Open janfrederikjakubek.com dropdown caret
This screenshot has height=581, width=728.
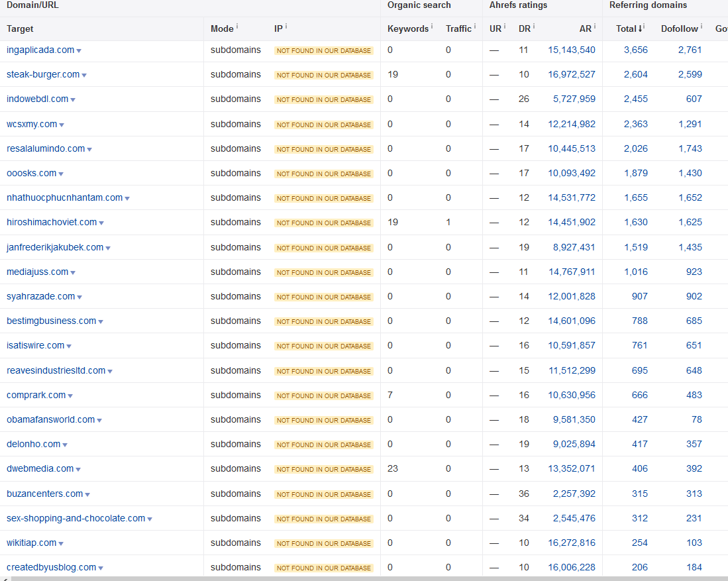(x=108, y=248)
